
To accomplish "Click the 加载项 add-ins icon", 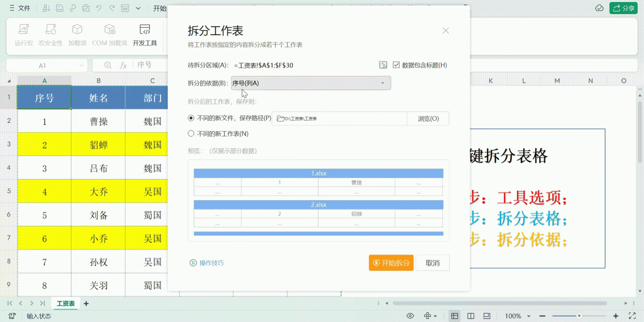I will click(x=77, y=29).
